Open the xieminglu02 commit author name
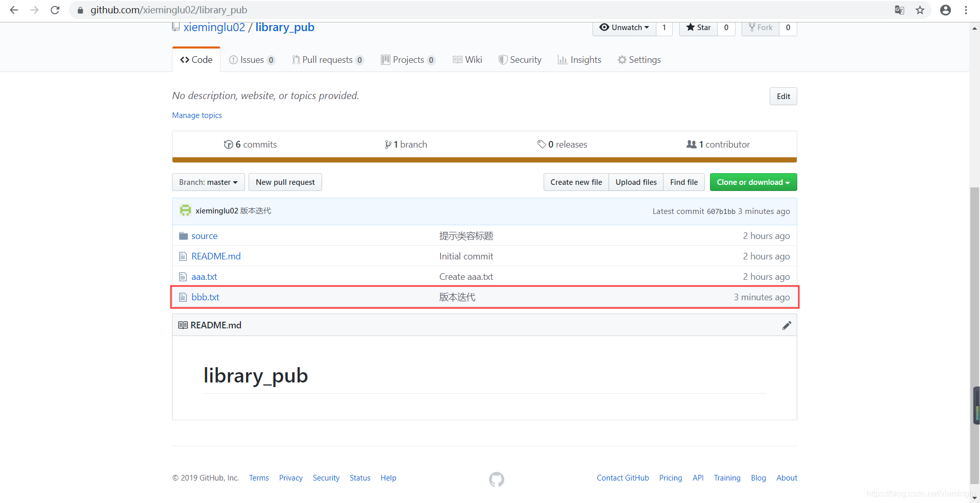Image resolution: width=980 pixels, height=503 pixels. coord(216,211)
